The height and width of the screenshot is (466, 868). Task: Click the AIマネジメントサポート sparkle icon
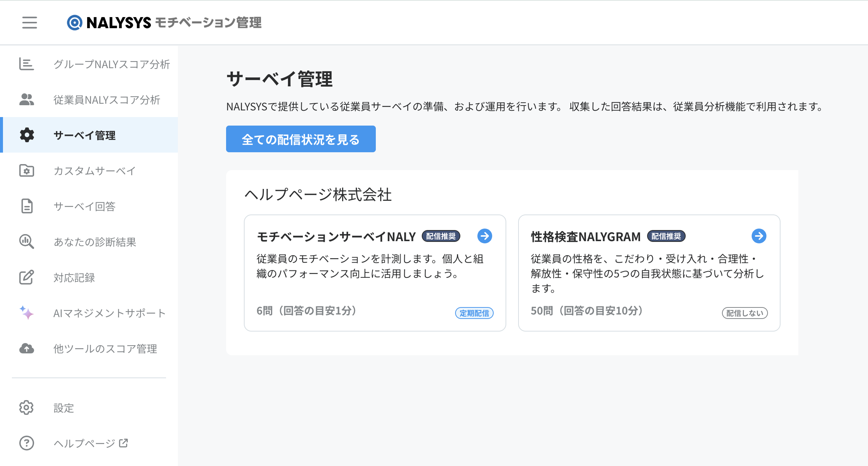27,313
